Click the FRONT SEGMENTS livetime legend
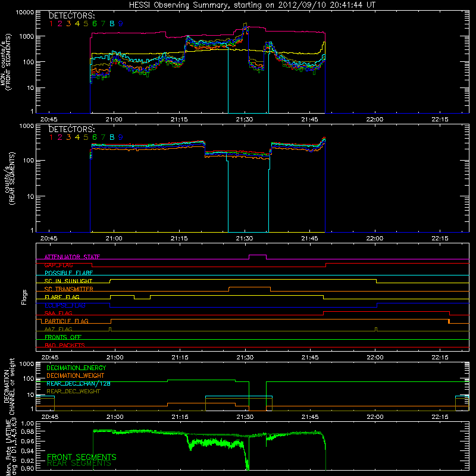This screenshot has width=476, height=476. 82,457
